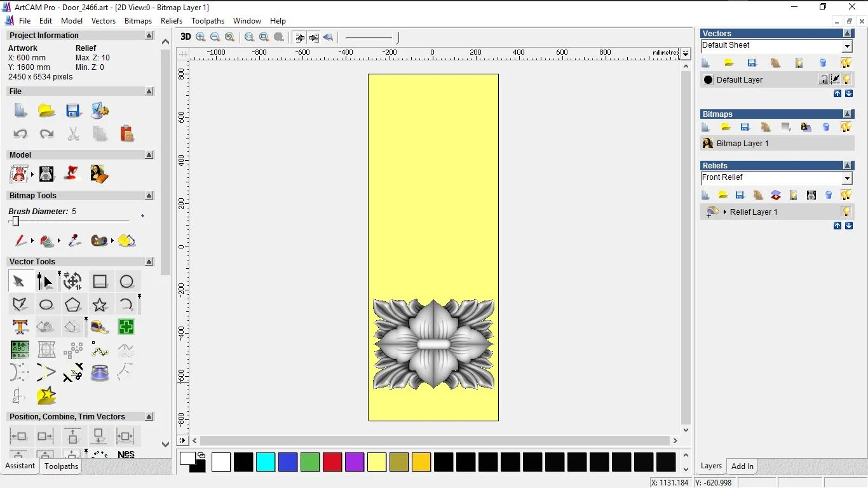Select the Create Text vector tool
The image size is (868, 488).
[20, 327]
